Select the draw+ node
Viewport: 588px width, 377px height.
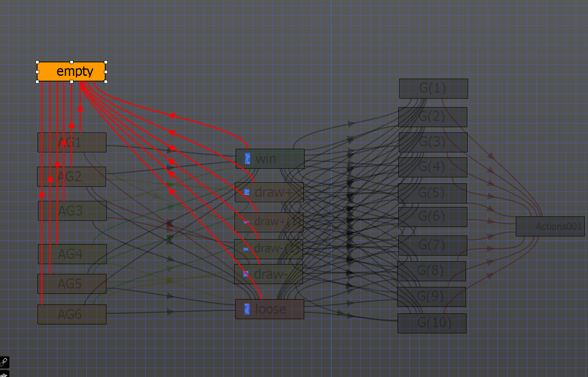[269, 192]
